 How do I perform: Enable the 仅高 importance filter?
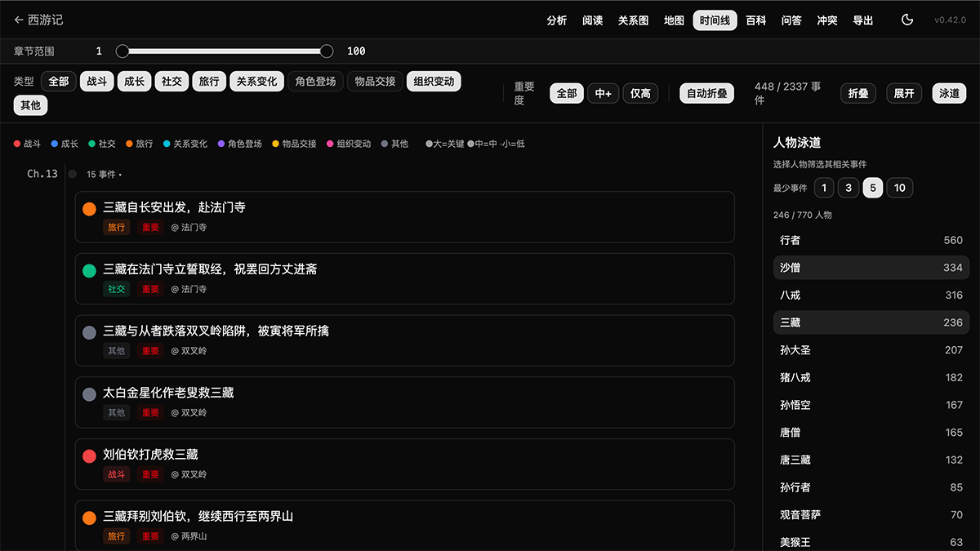tap(640, 93)
